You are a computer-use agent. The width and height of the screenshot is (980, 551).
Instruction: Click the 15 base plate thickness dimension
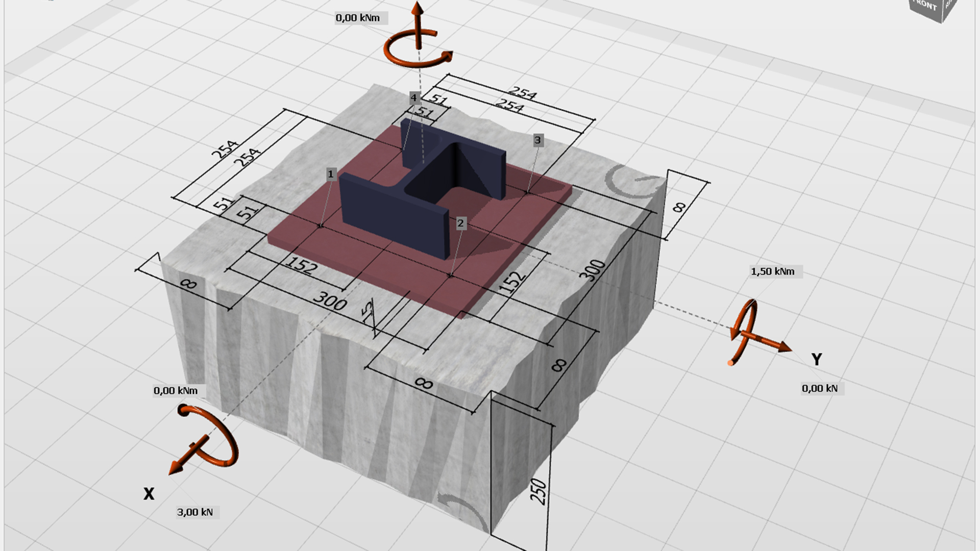pos(367,311)
